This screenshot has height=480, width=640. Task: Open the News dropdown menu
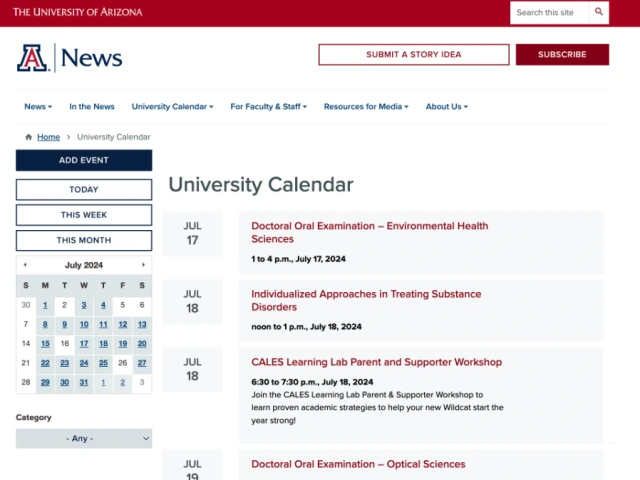(x=38, y=107)
